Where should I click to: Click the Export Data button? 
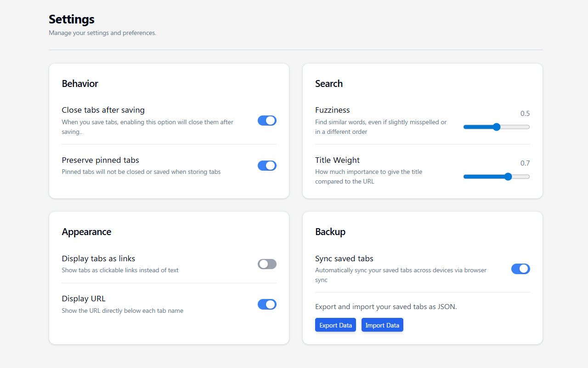pos(335,325)
